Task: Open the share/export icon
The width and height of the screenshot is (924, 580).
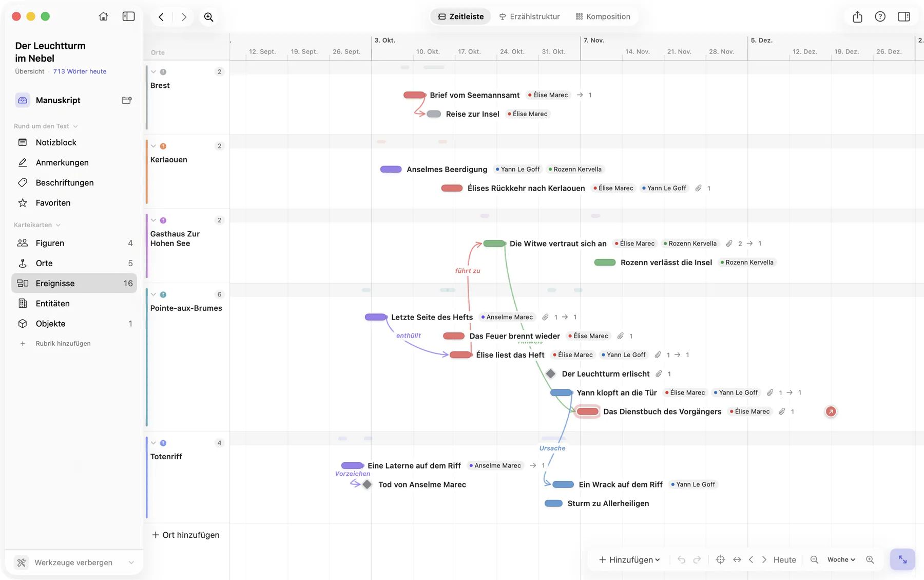Action: [857, 17]
